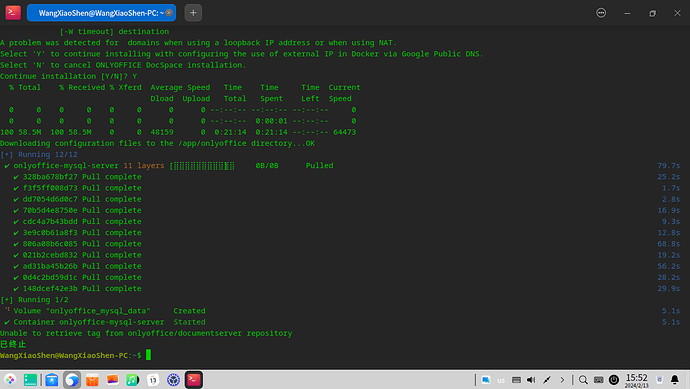Image resolution: width=690 pixels, height=389 pixels.
Task: Open volume control in the tray
Action: (x=531, y=380)
